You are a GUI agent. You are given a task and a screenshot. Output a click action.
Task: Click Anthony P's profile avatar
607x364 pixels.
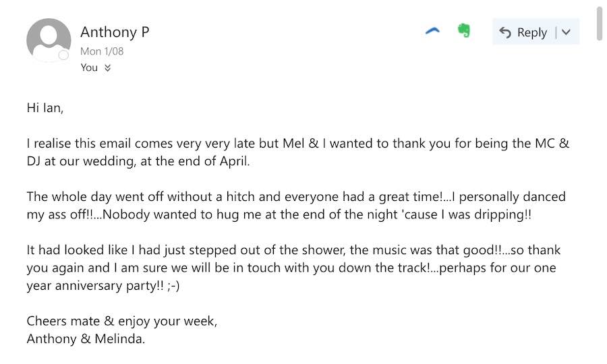48,40
